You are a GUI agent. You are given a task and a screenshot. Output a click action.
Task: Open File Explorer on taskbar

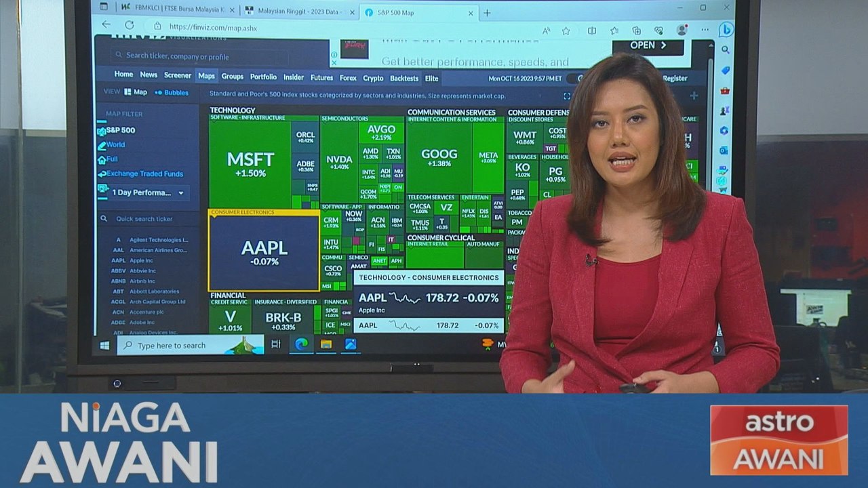(326, 344)
